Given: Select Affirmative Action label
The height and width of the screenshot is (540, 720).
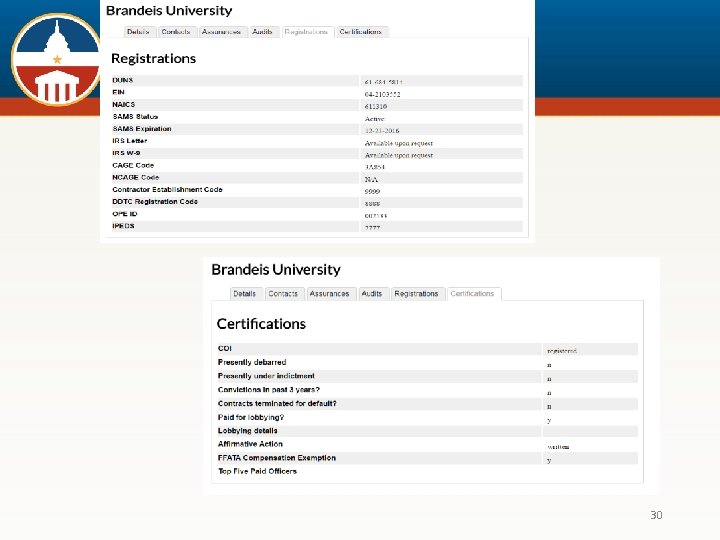Looking at the screenshot, I should (250, 444).
